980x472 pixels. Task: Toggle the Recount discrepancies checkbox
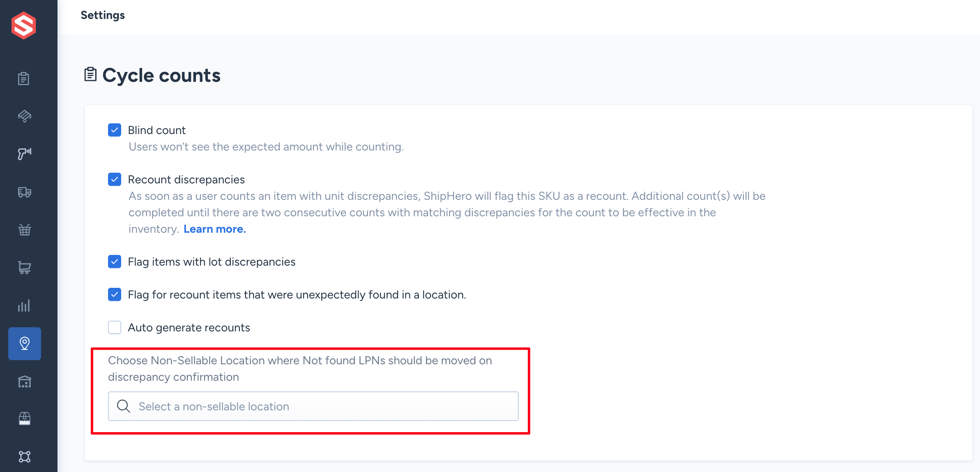point(115,179)
